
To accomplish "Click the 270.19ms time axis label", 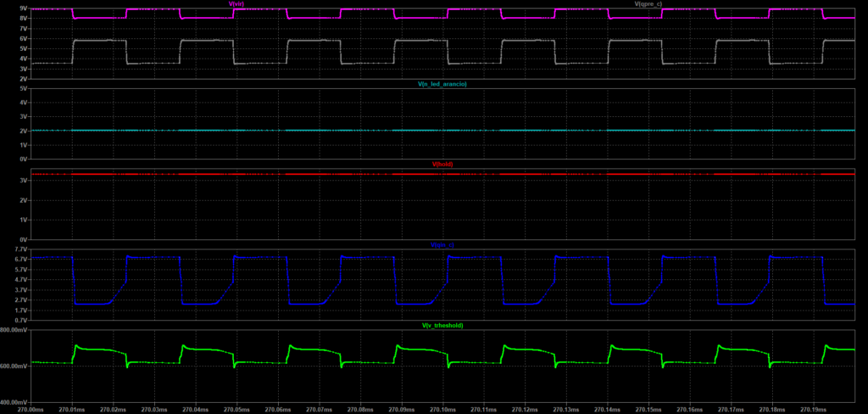I will pos(814,410).
